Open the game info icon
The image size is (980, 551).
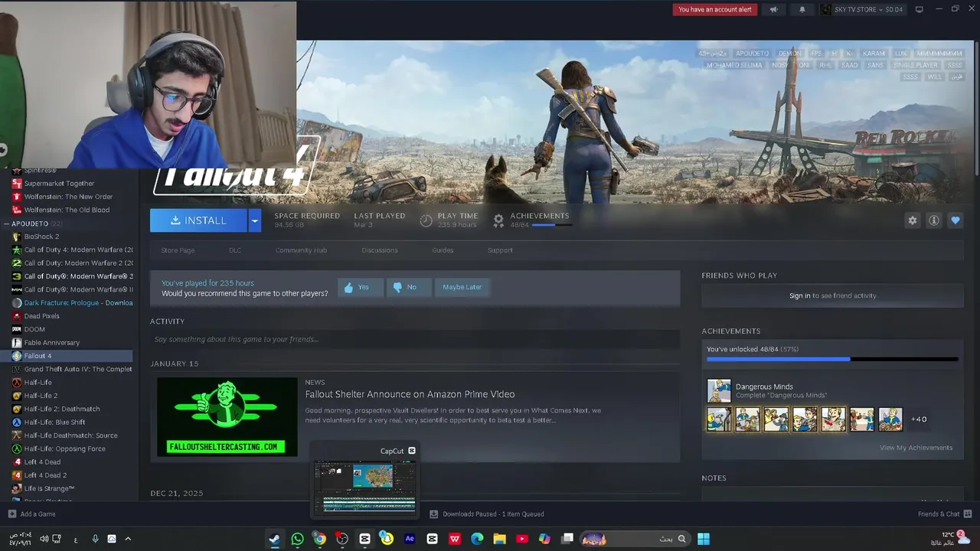tap(934, 220)
